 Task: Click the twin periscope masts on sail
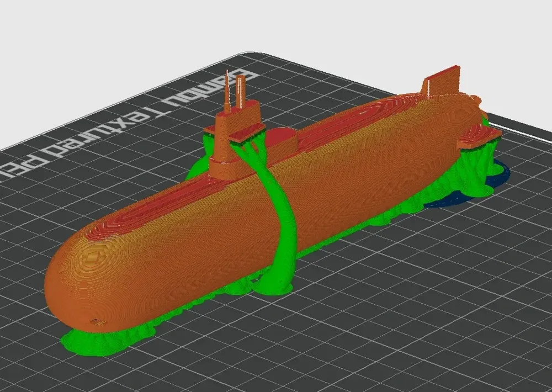pos(235,91)
